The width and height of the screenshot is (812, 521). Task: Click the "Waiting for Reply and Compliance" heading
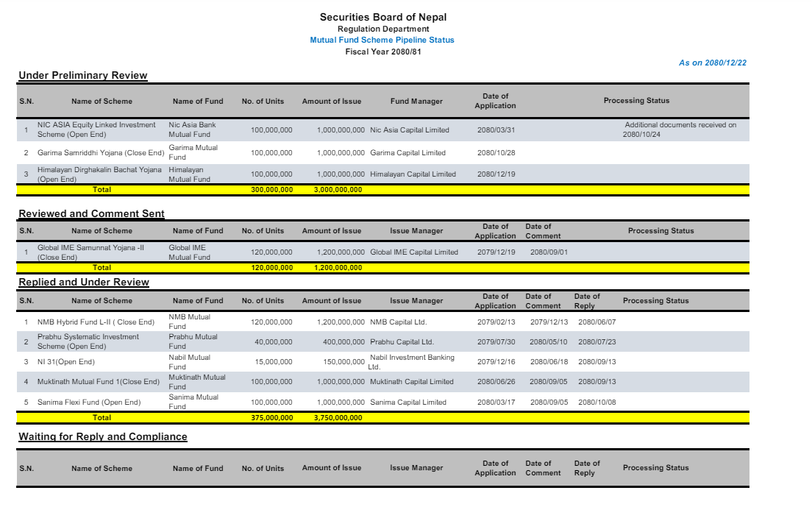click(102, 436)
